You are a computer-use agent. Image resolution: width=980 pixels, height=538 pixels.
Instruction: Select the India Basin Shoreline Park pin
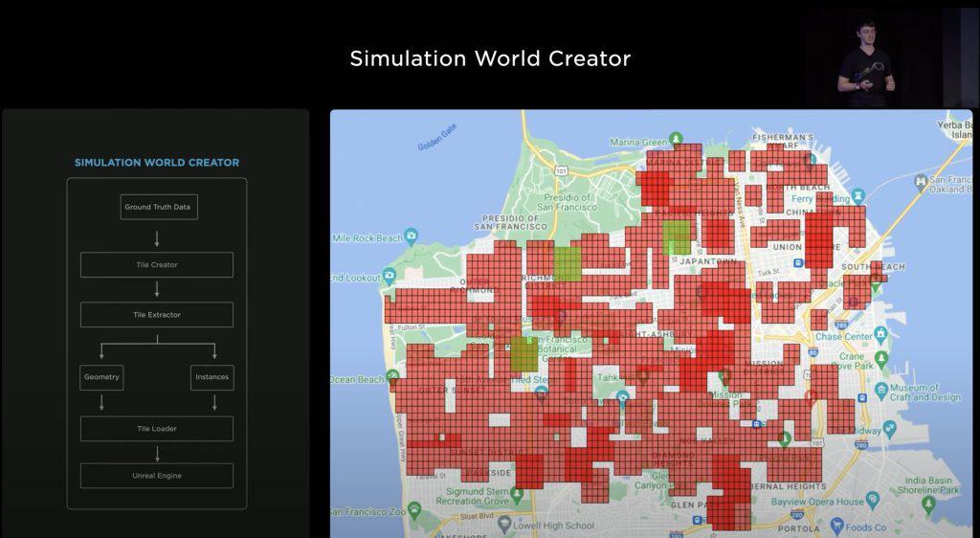pos(928,504)
